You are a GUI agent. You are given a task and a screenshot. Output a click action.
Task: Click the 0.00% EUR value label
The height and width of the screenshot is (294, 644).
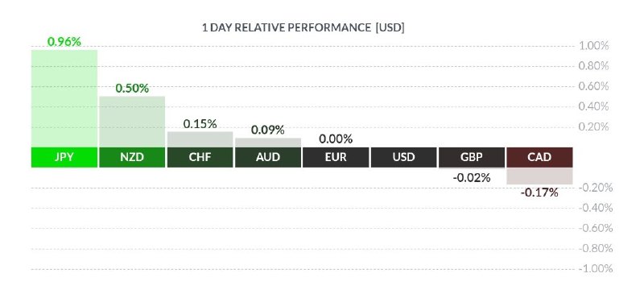(336, 139)
